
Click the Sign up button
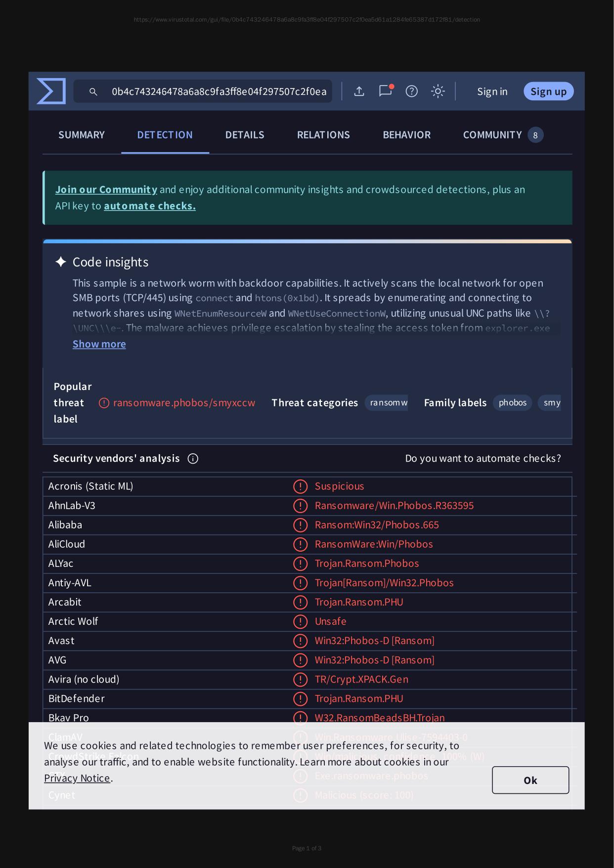click(x=548, y=91)
